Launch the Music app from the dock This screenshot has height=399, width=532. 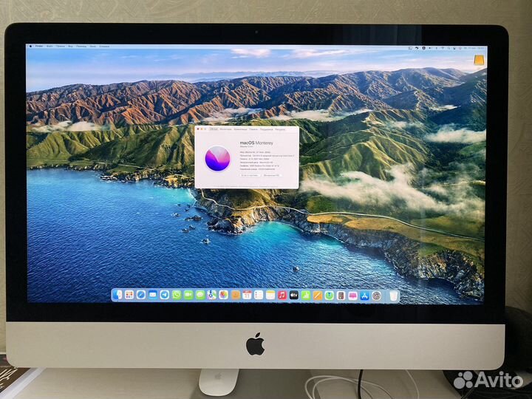282,295
